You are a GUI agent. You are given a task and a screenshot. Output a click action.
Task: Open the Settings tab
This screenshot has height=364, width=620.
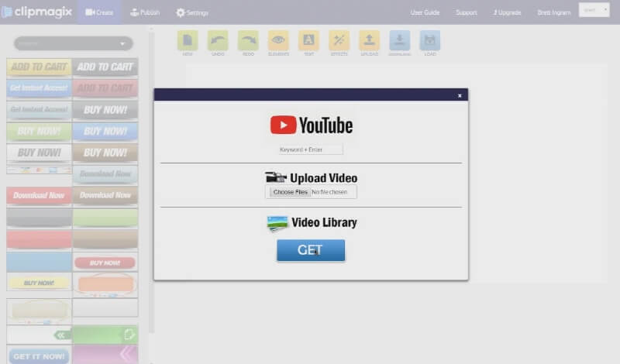tap(192, 12)
